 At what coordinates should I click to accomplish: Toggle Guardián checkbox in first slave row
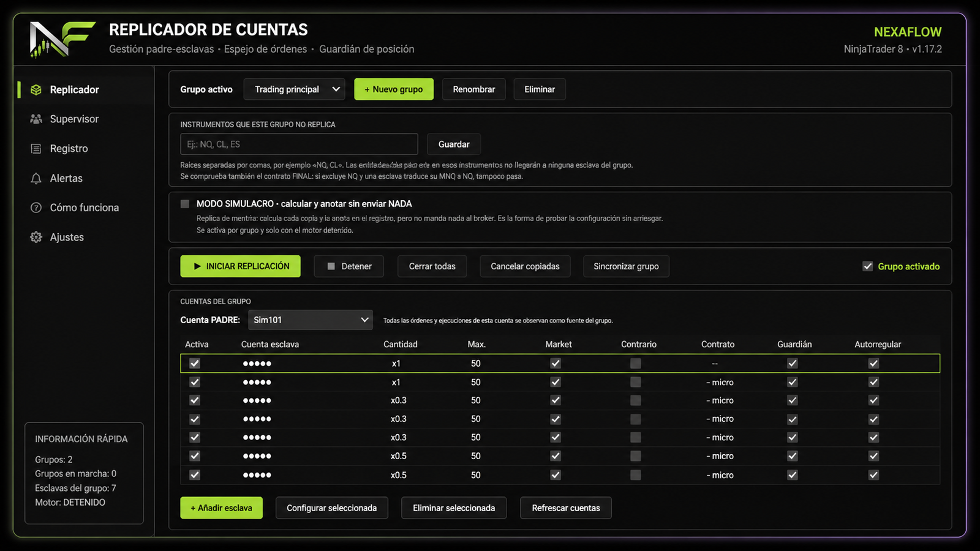coord(793,363)
